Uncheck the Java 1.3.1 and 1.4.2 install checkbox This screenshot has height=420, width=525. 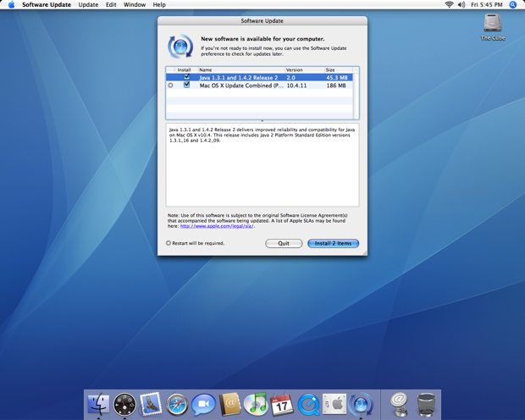point(186,77)
